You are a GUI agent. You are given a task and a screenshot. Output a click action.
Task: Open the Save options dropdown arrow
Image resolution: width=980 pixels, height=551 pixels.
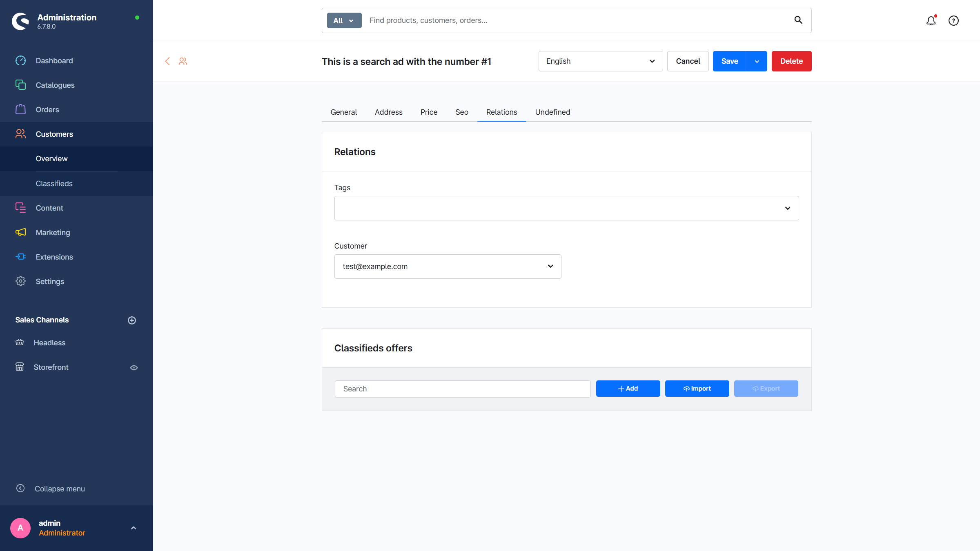click(x=757, y=61)
